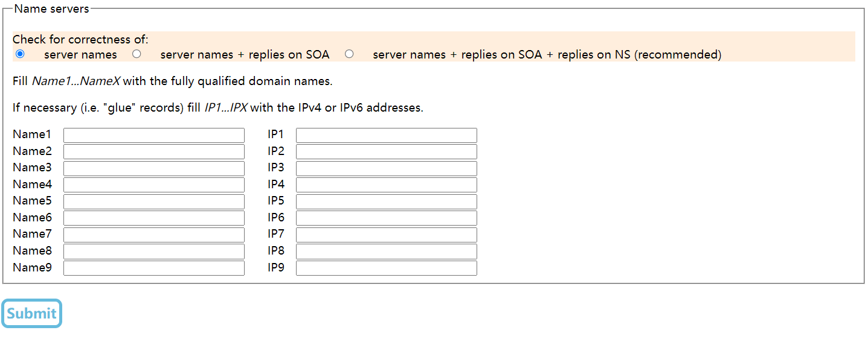868x339 pixels.
Task: Select the recommended SOA and NS radio option
Action: [x=349, y=54]
